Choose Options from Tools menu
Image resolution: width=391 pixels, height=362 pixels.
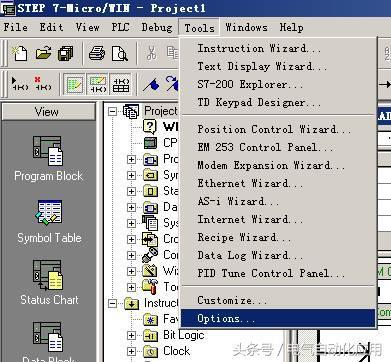pos(279,318)
